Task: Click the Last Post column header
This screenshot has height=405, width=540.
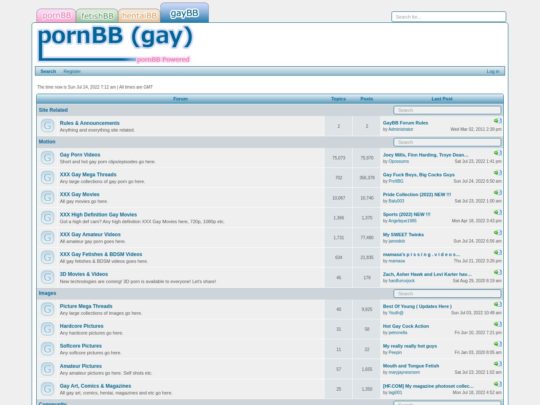Action: (442, 99)
